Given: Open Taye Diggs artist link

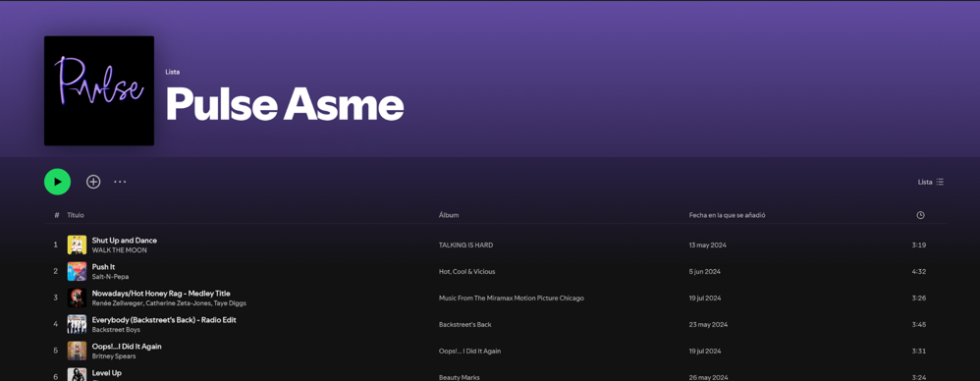Looking at the screenshot, I should pyautogui.click(x=230, y=303).
